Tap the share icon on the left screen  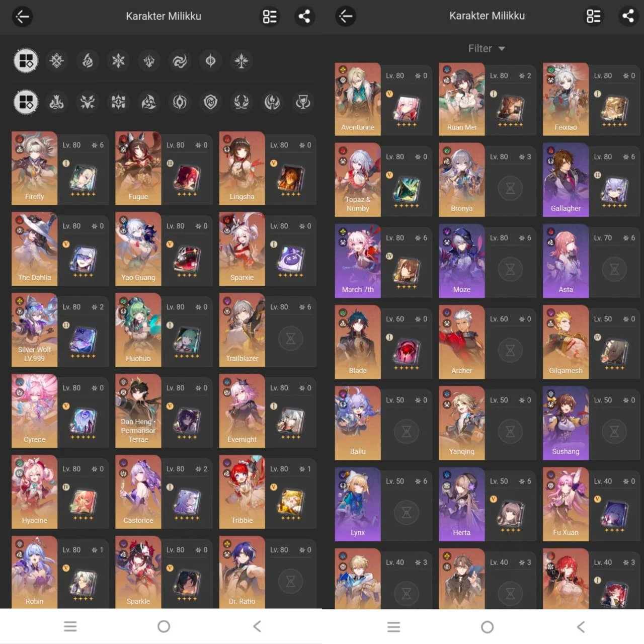coord(304,17)
